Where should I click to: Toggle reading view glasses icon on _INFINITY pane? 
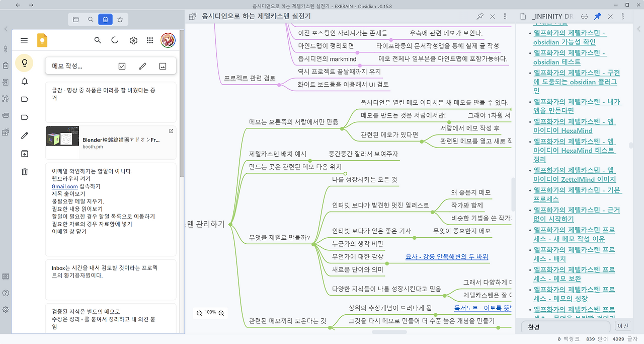[584, 17]
